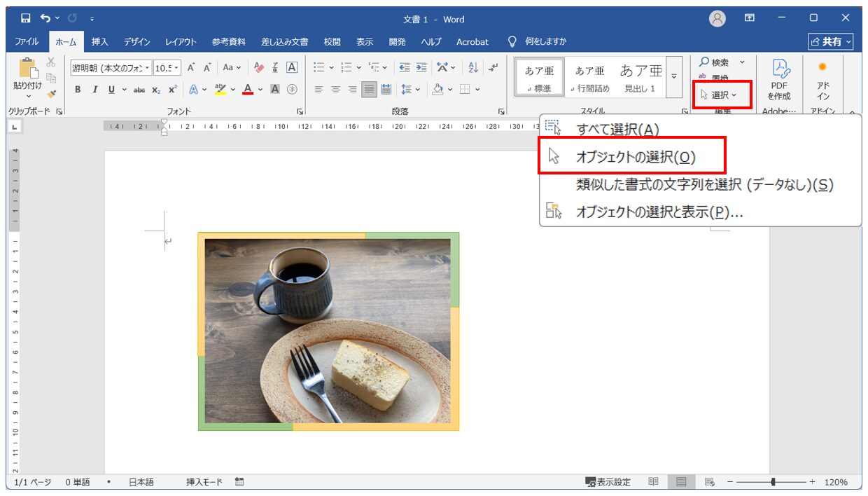Open Display Settings (表示設定) in status bar
Screen dimensions: 868x496
point(608,482)
